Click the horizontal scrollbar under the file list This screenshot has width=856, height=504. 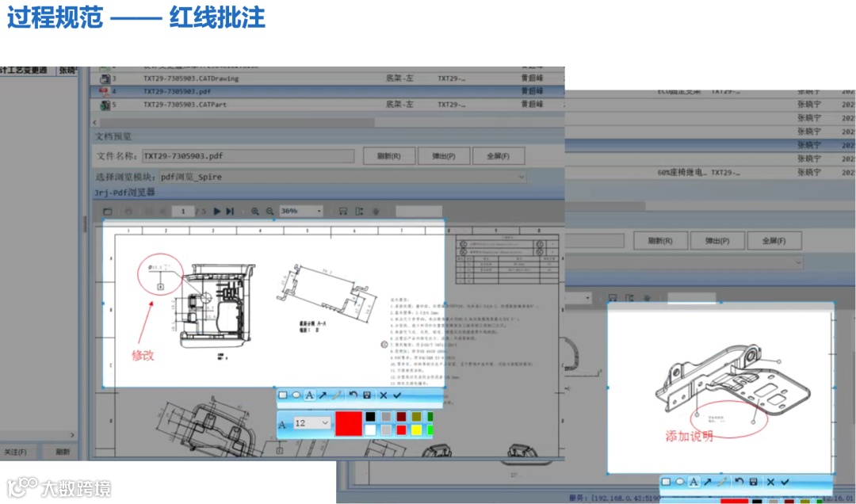click(238, 122)
